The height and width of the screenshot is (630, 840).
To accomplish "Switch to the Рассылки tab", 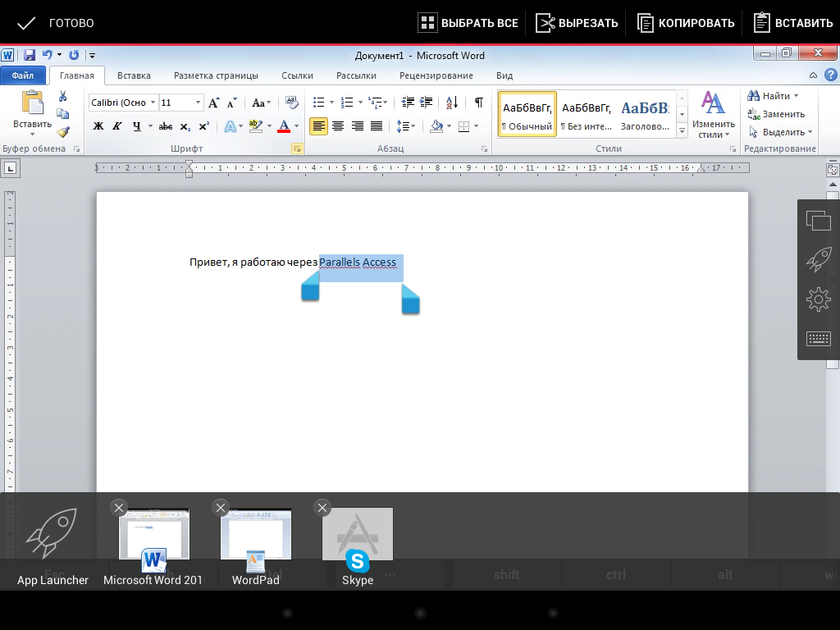I will (356, 75).
